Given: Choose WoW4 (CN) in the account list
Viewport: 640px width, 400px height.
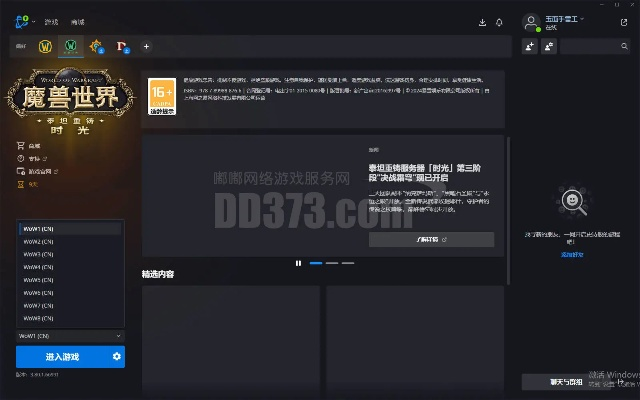Looking at the screenshot, I should pyautogui.click(x=70, y=267).
